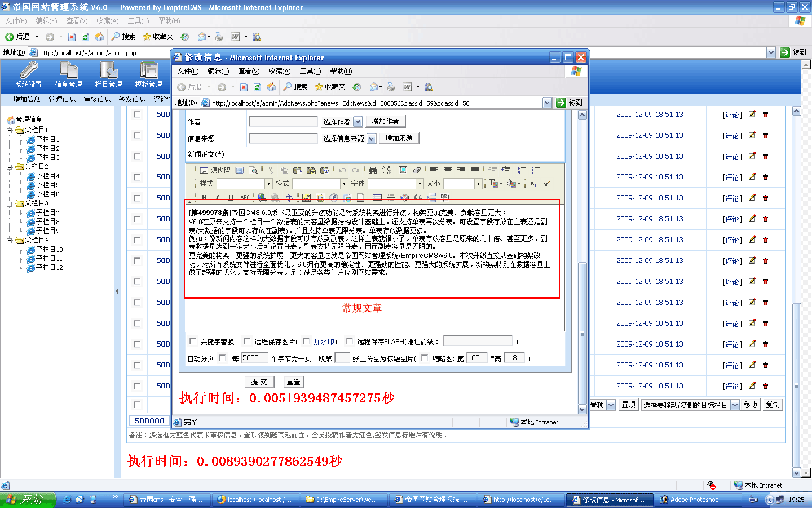Viewport: 812px width, 508px height.
Task: Tick the 自动分页 checkbox
Action: click(222, 358)
